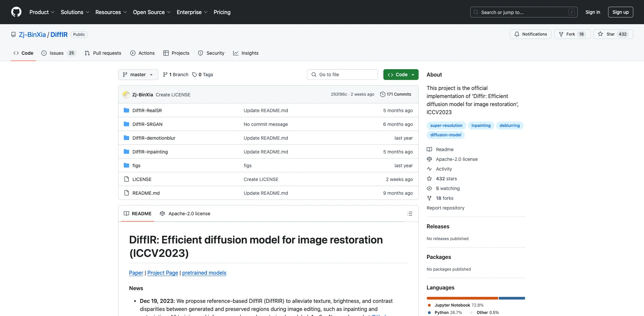Screen dimensions: 644x316
Task: Click the book icon beside Readme in About
Action: pyautogui.click(x=429, y=149)
